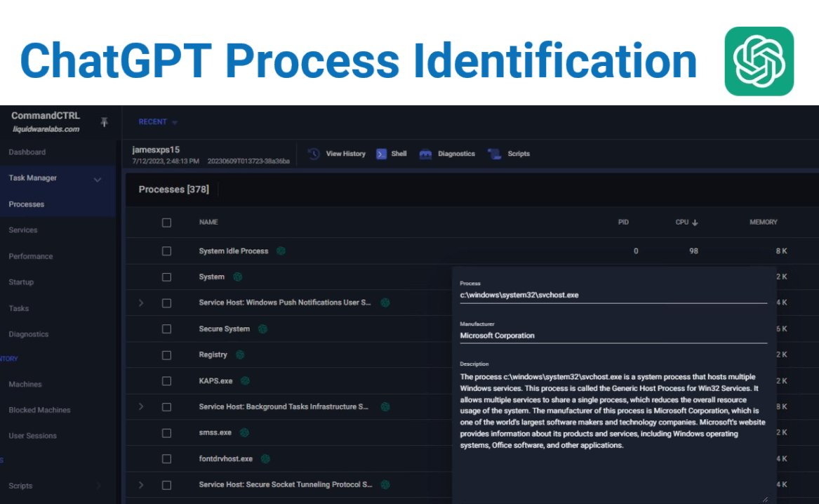
Task: Launch the Shell terminal icon
Action: click(381, 154)
